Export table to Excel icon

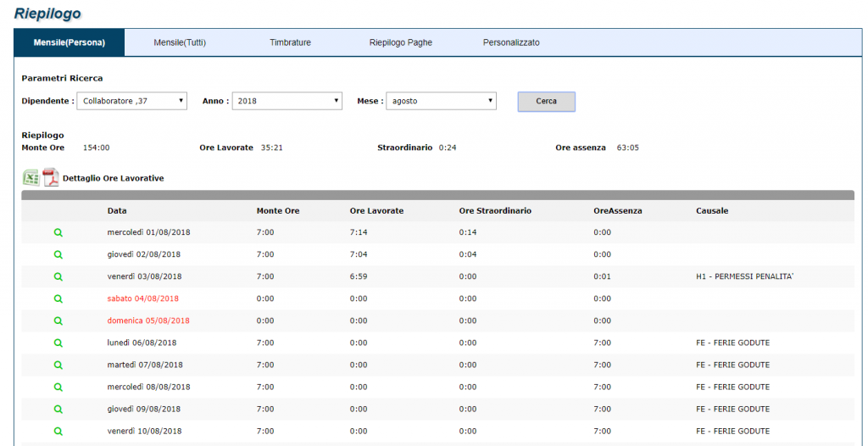(x=31, y=178)
